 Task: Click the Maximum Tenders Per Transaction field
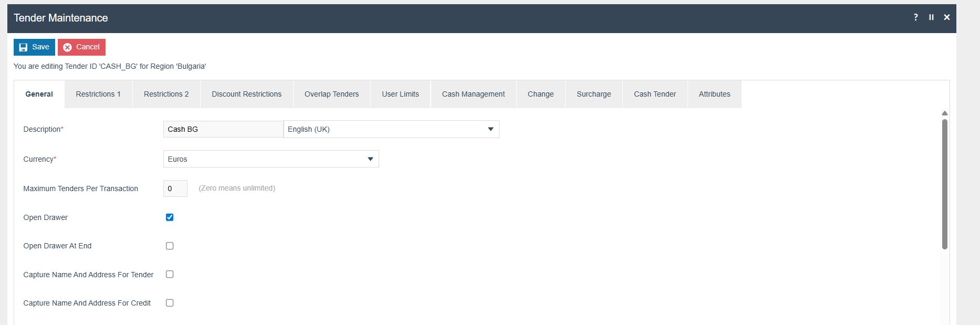[x=175, y=188]
